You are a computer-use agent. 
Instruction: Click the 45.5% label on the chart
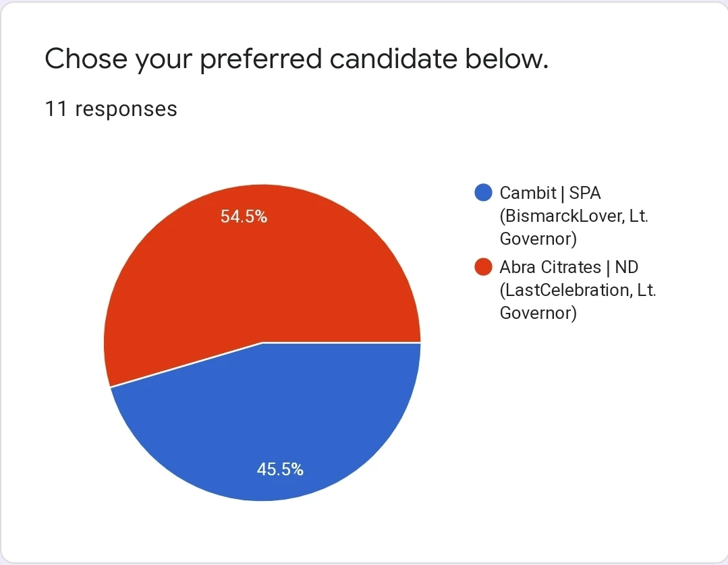(280, 470)
